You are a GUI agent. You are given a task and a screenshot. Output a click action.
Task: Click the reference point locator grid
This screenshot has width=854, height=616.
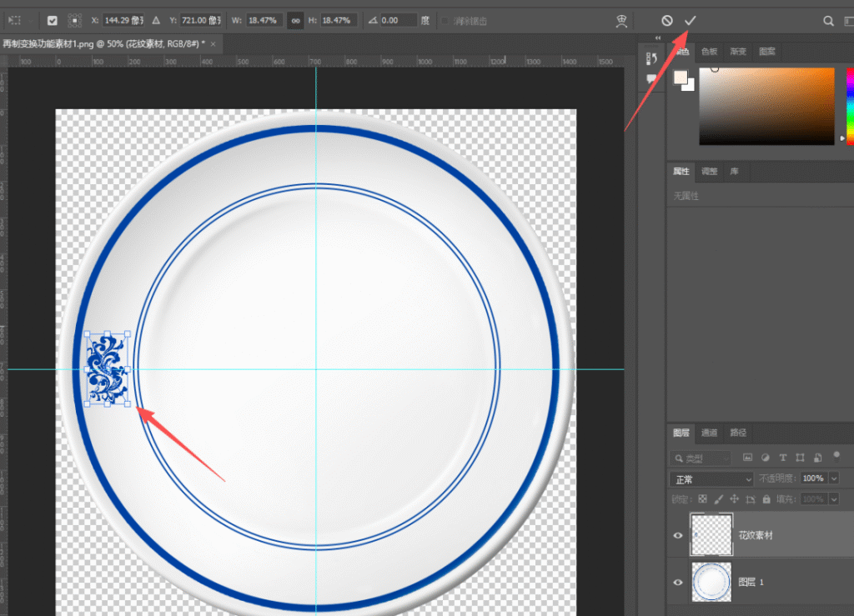(x=74, y=21)
